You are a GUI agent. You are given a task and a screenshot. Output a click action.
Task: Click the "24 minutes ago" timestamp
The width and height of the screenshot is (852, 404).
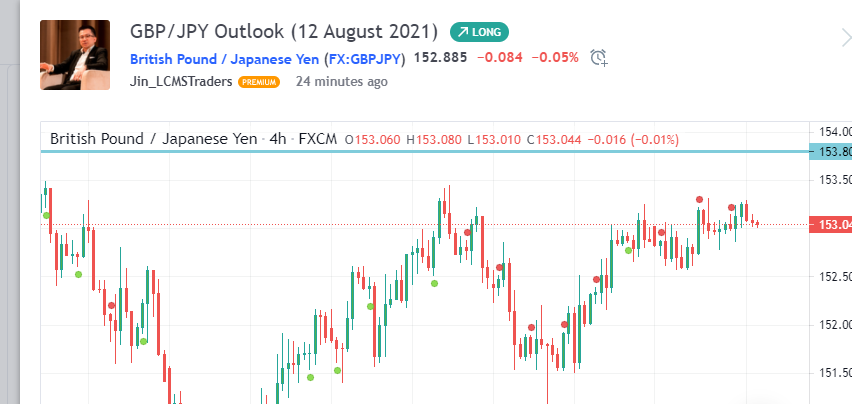(342, 82)
